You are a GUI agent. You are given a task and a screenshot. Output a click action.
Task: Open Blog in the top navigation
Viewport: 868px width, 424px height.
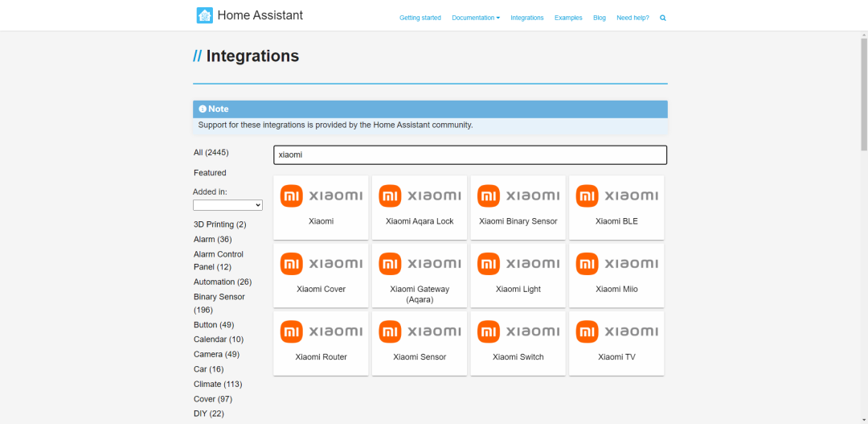tap(600, 18)
